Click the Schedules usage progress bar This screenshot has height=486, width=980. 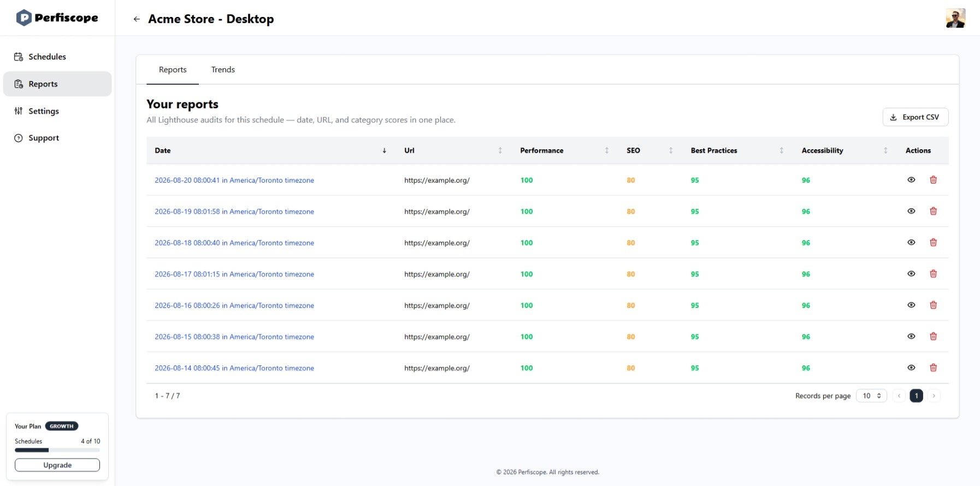click(57, 450)
